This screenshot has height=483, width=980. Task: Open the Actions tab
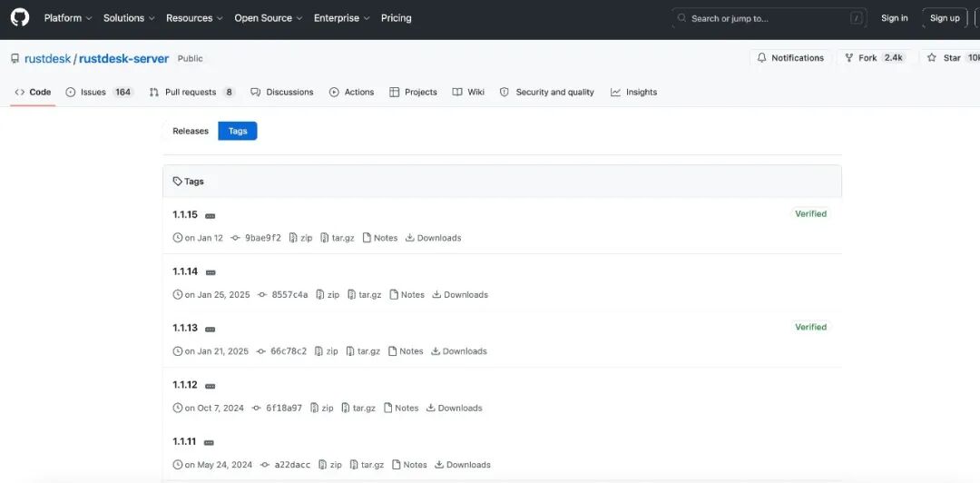click(352, 92)
